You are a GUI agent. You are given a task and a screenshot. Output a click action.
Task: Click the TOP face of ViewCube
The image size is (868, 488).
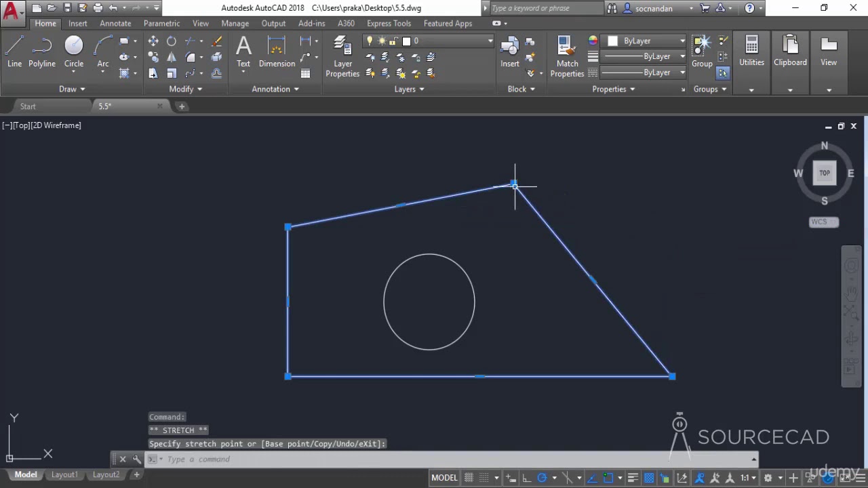(x=825, y=173)
